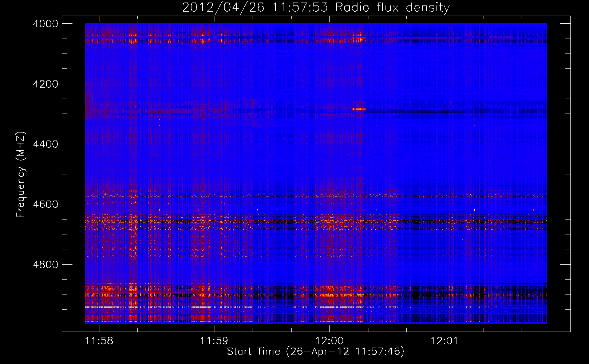Click the 4800 frequency axis label
This screenshot has width=589, height=364.
46,265
